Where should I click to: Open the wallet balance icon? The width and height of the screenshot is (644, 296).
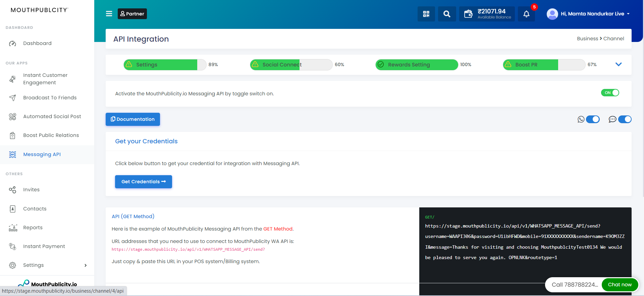[x=468, y=14]
